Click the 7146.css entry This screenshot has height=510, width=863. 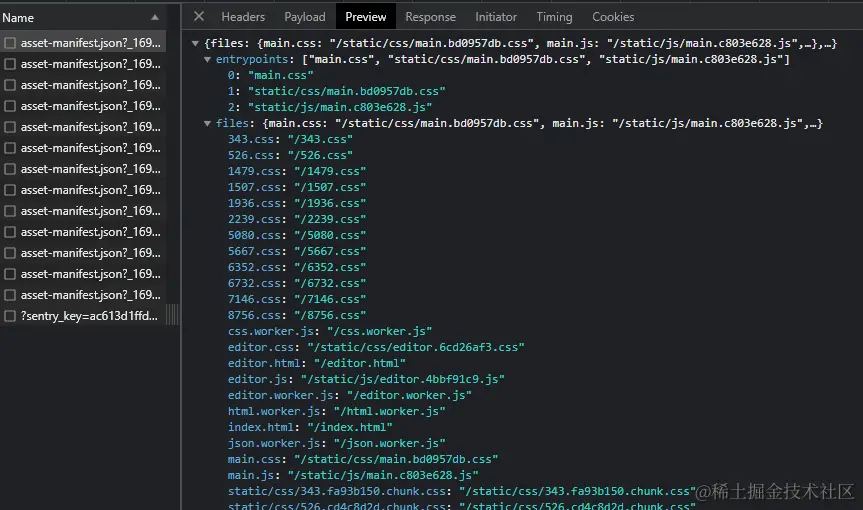[x=297, y=299]
